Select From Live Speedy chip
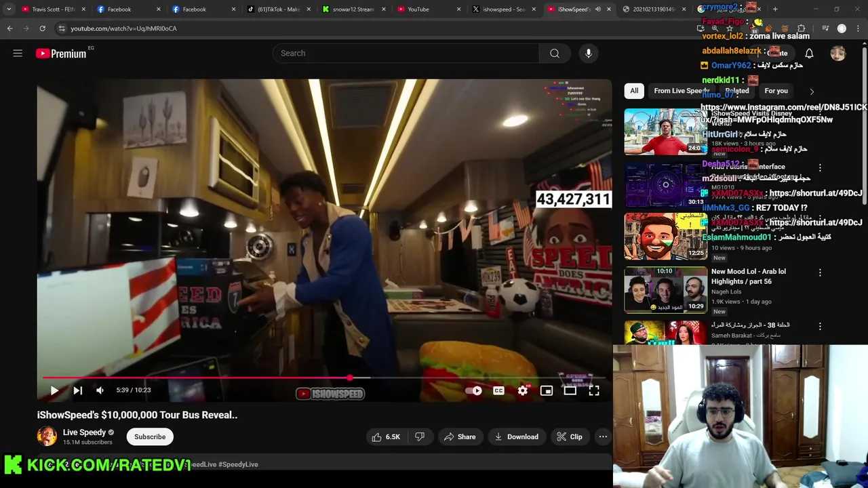The width and height of the screenshot is (868, 488). pyautogui.click(x=682, y=91)
